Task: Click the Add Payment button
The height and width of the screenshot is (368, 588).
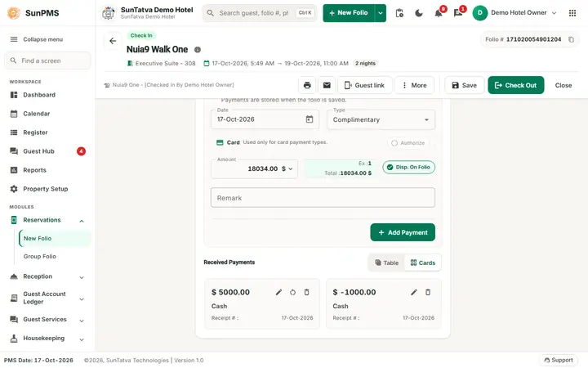Action: pos(403,232)
